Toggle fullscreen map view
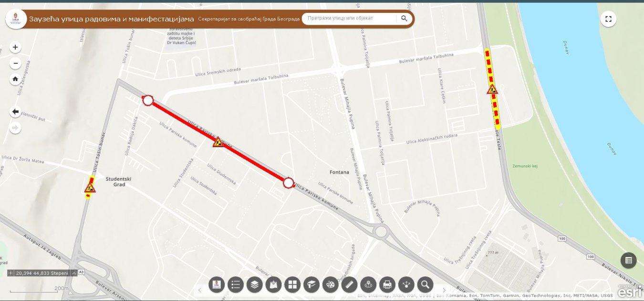 [x=608, y=19]
